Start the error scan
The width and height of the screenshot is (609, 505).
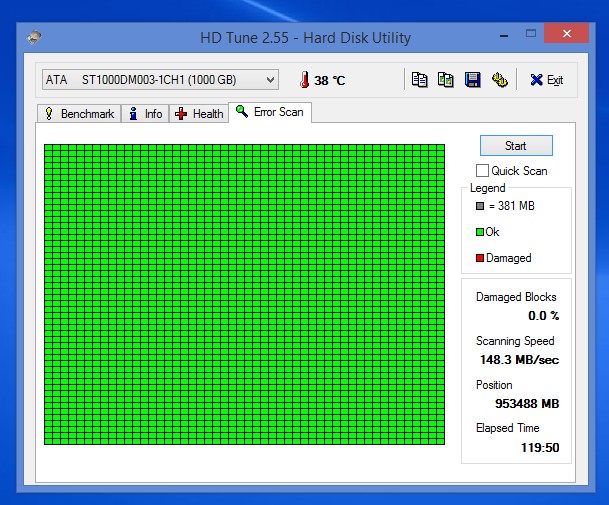coord(516,146)
